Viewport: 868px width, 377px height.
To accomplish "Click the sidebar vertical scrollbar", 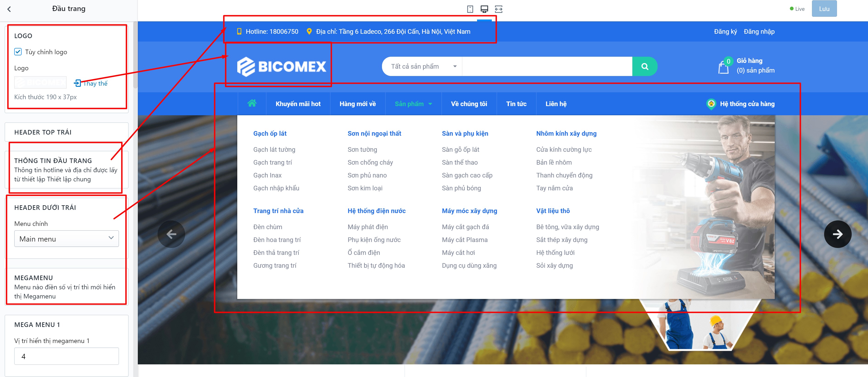I will [x=136, y=54].
